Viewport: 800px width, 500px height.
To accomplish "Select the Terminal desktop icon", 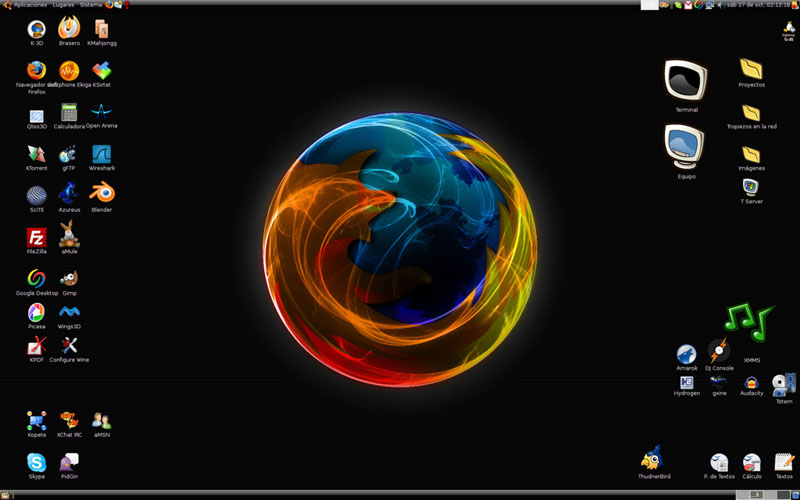I will click(686, 80).
